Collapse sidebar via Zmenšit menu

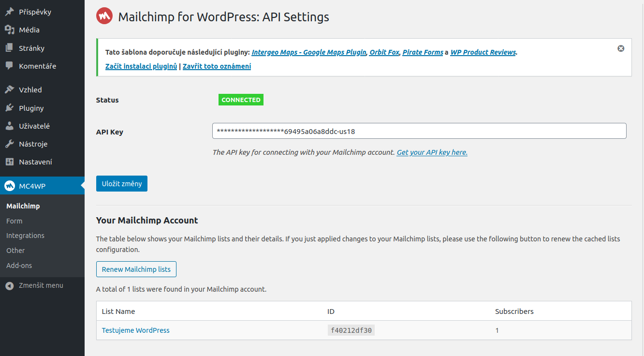pyautogui.click(x=42, y=285)
